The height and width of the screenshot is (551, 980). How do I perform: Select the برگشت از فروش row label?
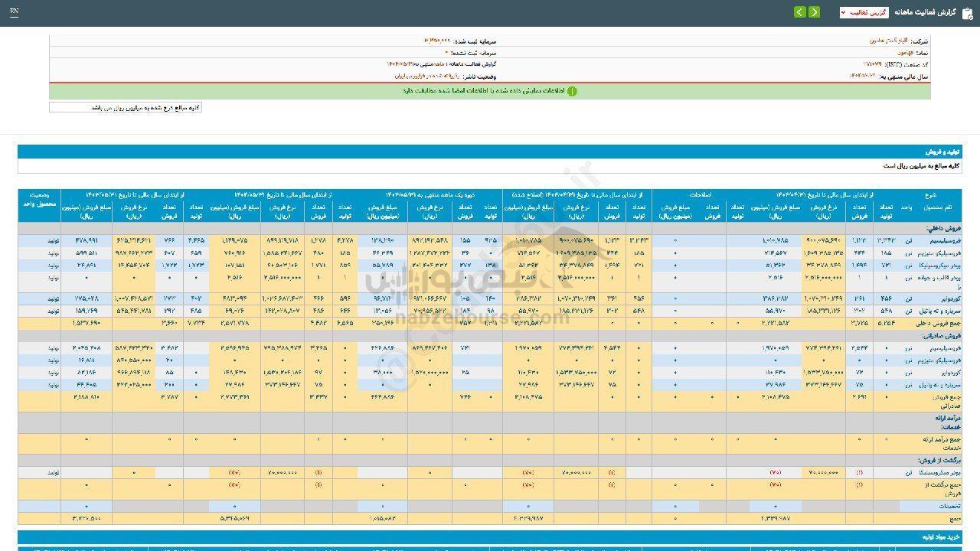[942, 460]
